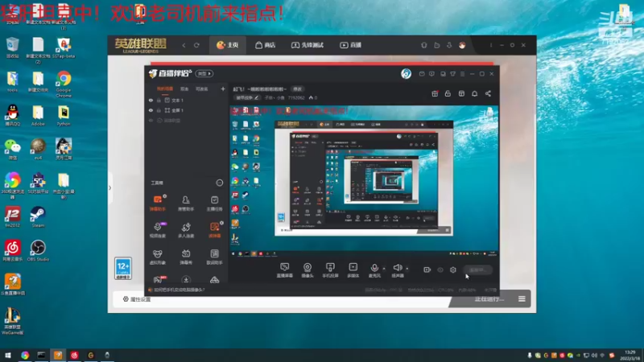Add a new scene with plus button
This screenshot has width=644, height=362.
pyautogui.click(x=223, y=89)
